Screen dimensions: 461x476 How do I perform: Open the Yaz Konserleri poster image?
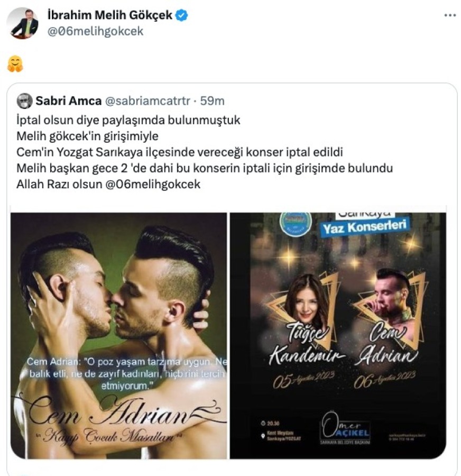338,335
